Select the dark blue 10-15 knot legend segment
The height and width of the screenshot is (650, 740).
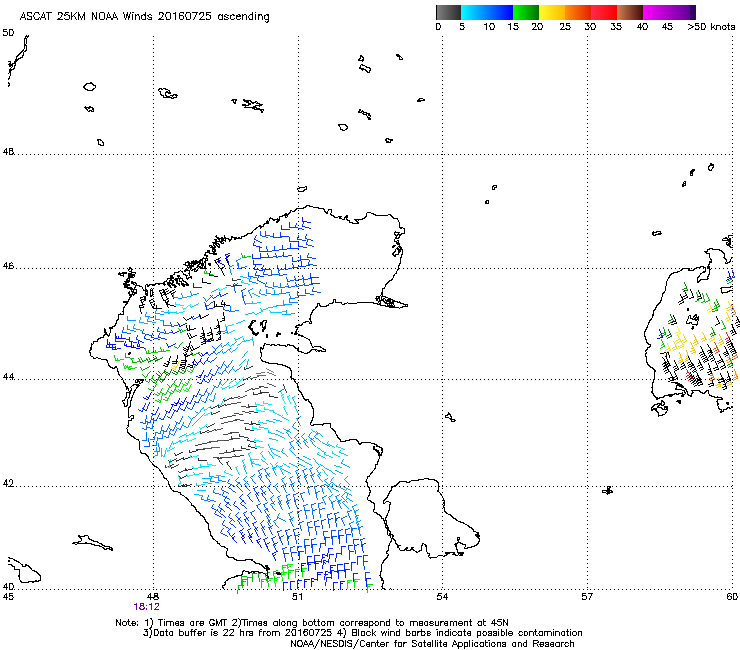tap(500, 12)
